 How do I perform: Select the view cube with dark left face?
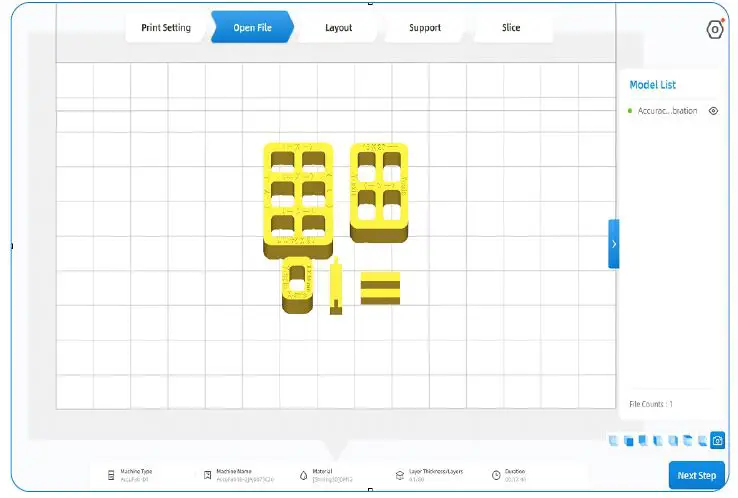[658, 441]
